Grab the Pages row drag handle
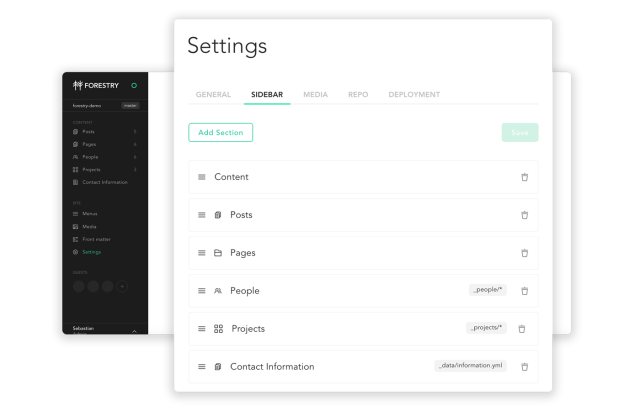The height and width of the screenshot is (411, 640). tap(202, 253)
